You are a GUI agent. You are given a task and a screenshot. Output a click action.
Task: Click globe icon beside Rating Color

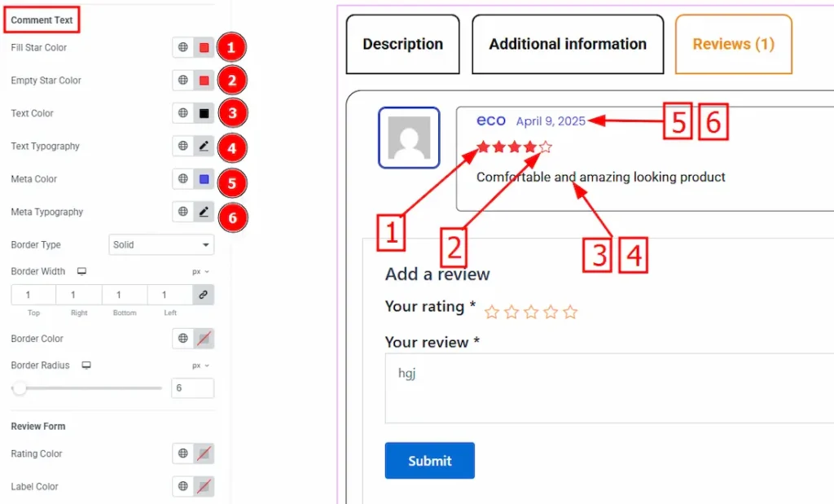click(x=183, y=454)
